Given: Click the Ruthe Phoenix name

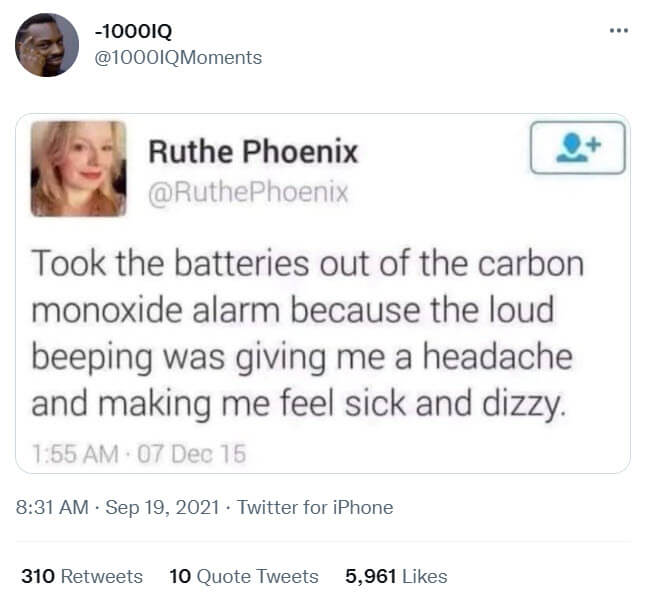Looking at the screenshot, I should [253, 152].
